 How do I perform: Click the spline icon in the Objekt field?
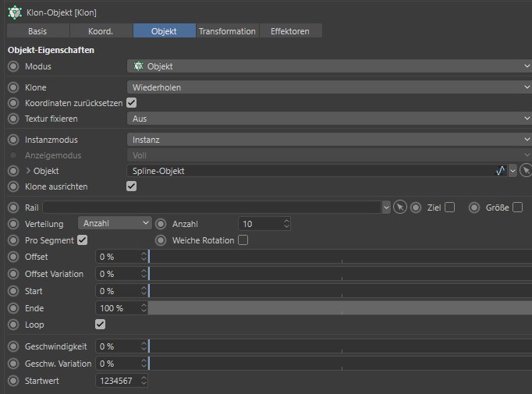pyautogui.click(x=500, y=170)
